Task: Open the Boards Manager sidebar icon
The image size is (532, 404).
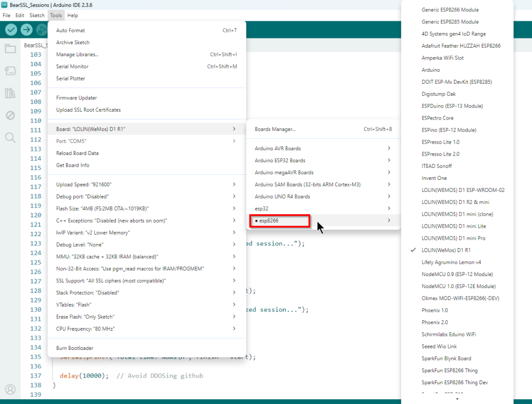Action: 10,71
